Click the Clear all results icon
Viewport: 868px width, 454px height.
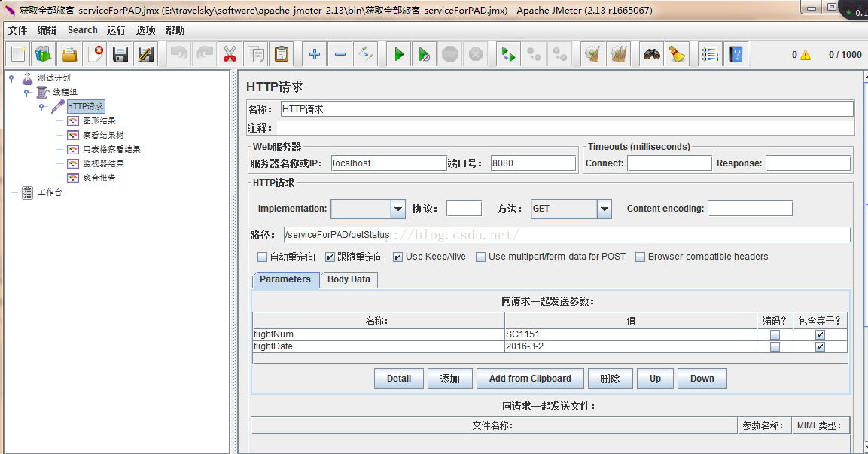pos(618,54)
